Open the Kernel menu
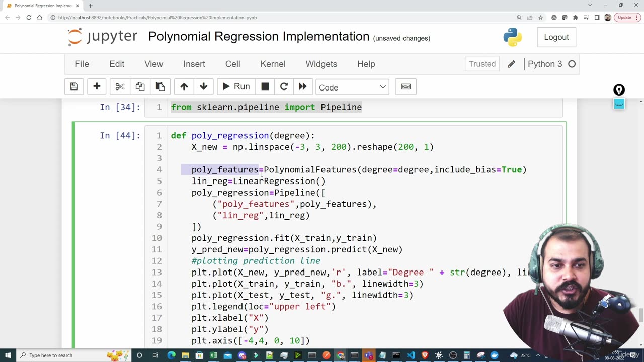The image size is (644, 362). point(273,64)
